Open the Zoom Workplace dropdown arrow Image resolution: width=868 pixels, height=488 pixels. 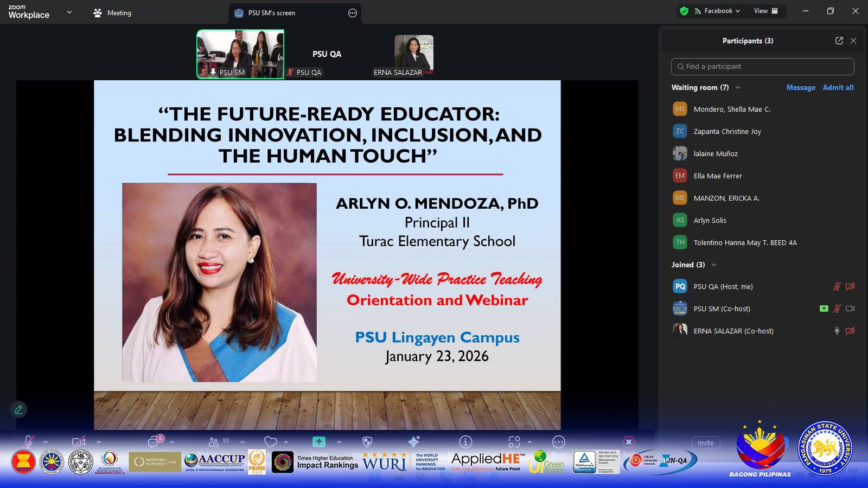click(x=69, y=12)
